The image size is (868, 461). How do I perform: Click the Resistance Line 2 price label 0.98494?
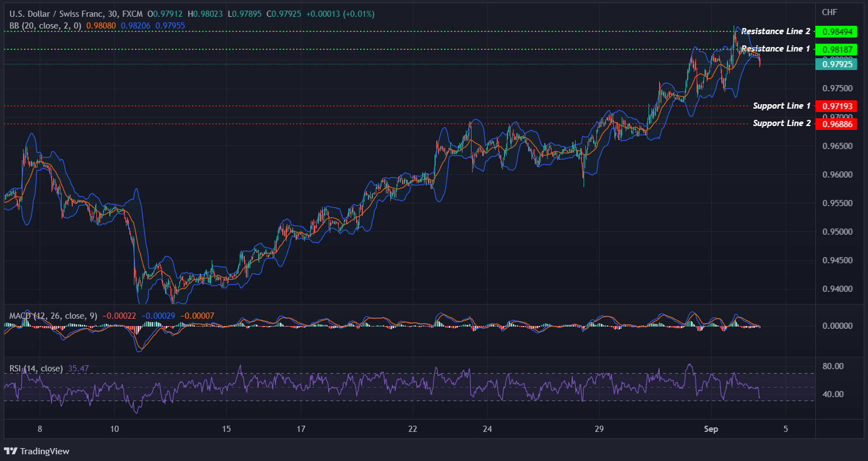pyautogui.click(x=836, y=32)
